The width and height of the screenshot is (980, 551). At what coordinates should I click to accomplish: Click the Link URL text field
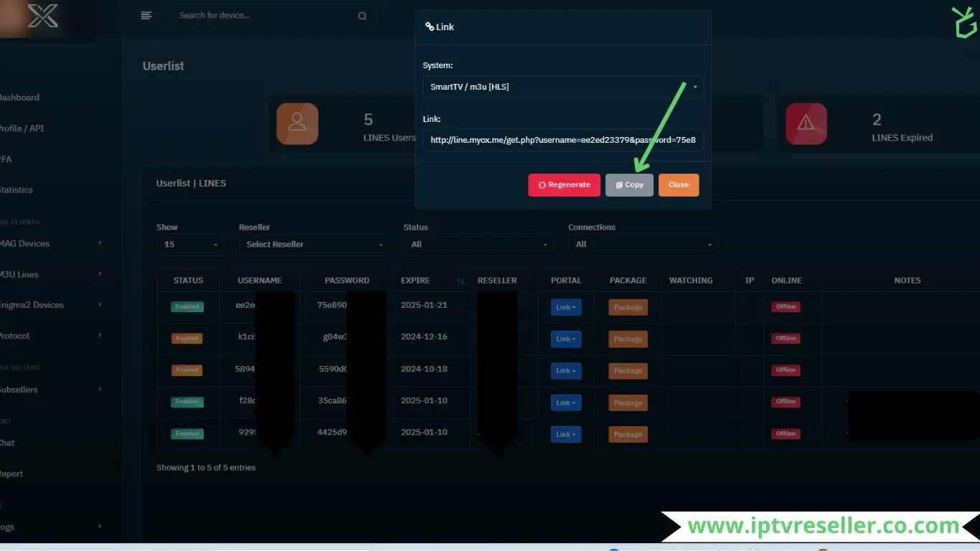562,140
